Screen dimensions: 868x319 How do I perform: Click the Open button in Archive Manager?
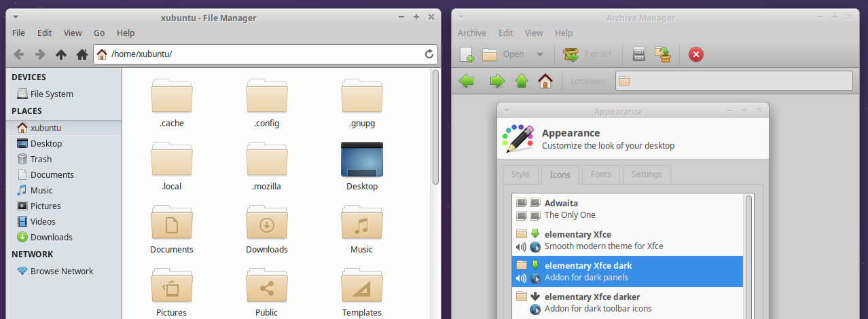click(x=504, y=54)
